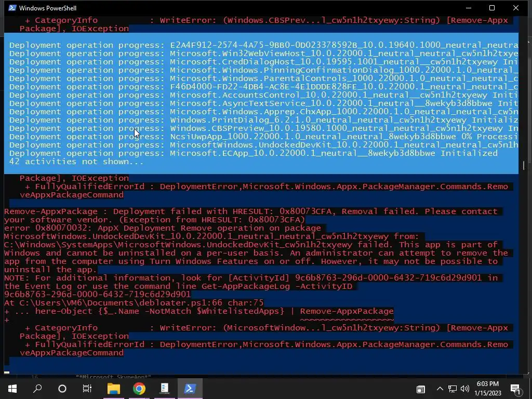Click the Microsoft.AsyncTextService progress line
532x399 pixels.
tap(263, 103)
